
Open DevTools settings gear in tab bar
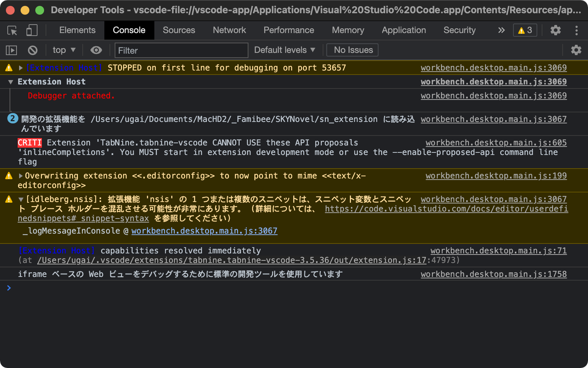click(555, 30)
